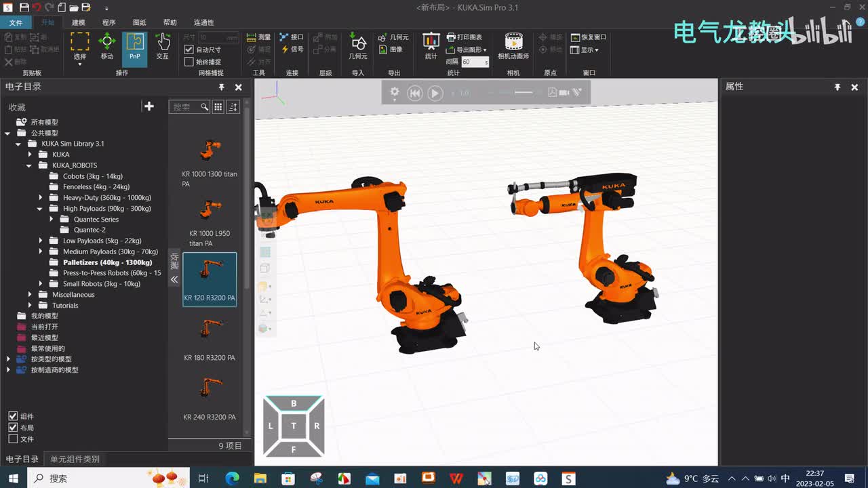Click the 间隔 interval input field
Image resolution: width=868 pixels, height=488 pixels.
[x=475, y=62]
